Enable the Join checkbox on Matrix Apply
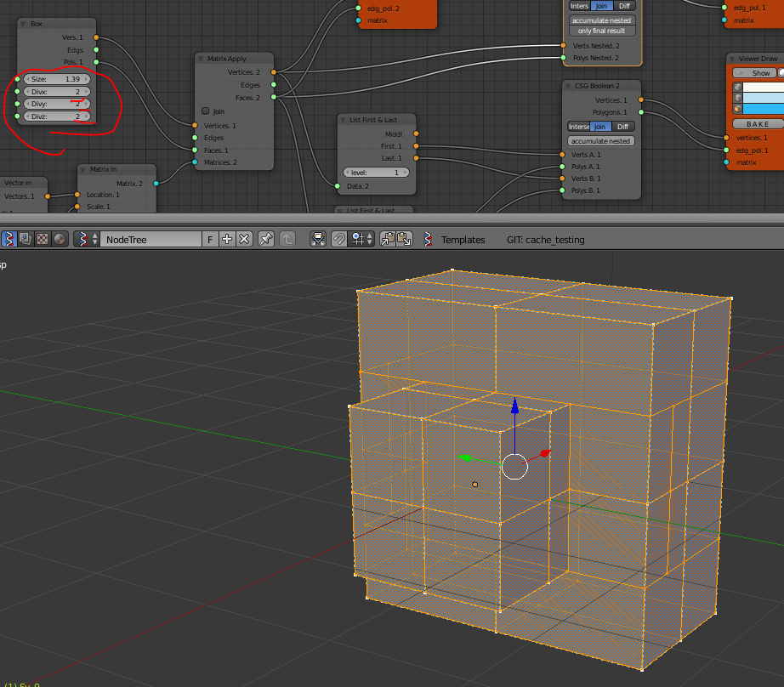The height and width of the screenshot is (687, 784). coord(206,111)
